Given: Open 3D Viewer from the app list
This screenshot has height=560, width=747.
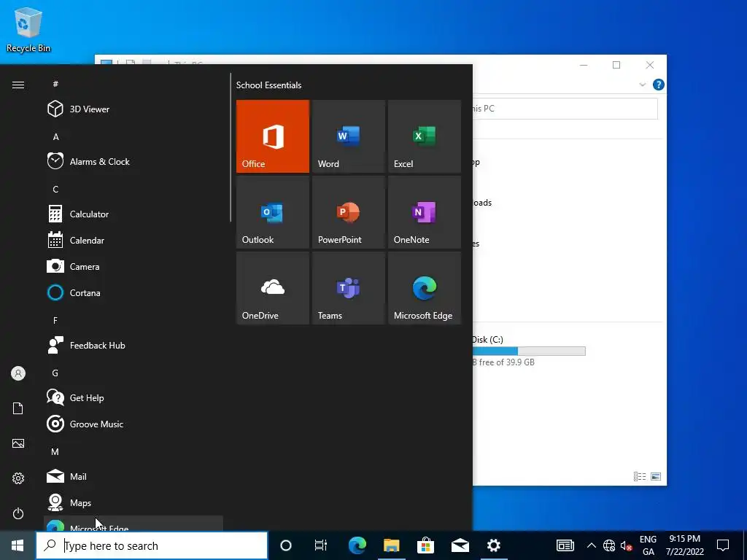Looking at the screenshot, I should [x=133, y=109].
